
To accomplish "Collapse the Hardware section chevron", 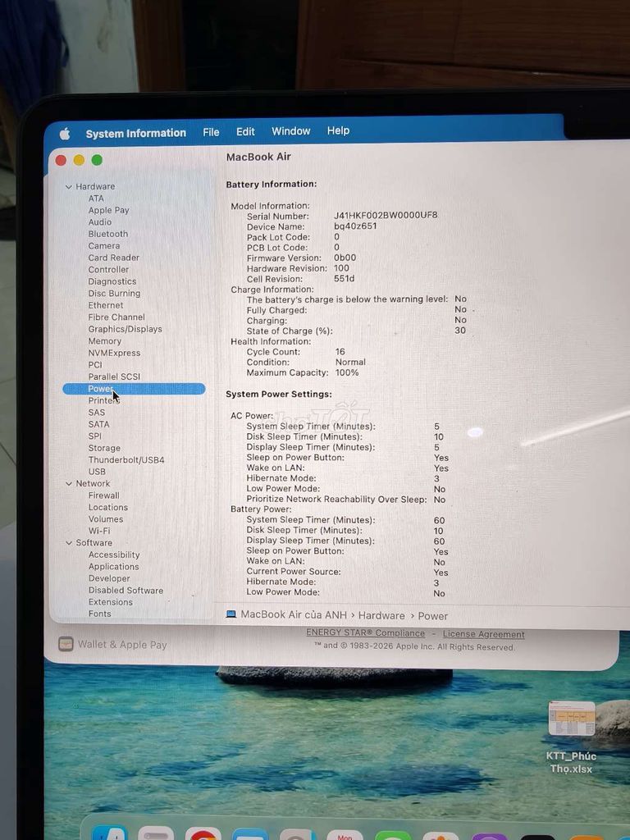I will tap(69, 186).
